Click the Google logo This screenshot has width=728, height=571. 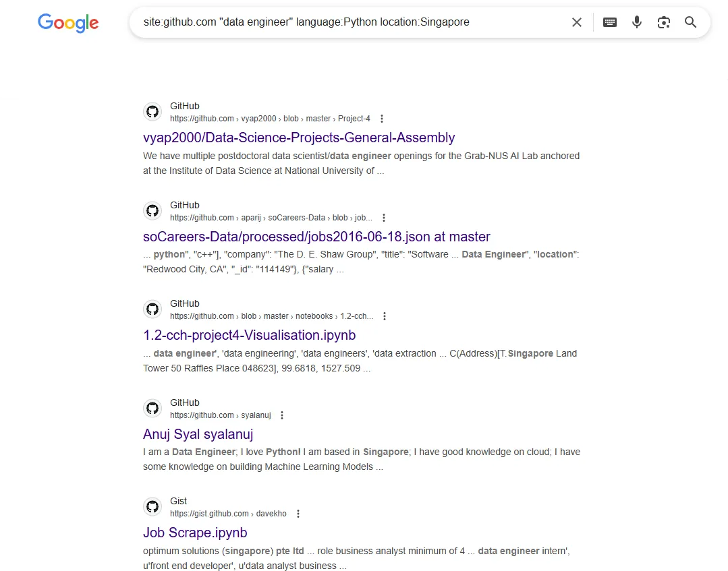68,22
